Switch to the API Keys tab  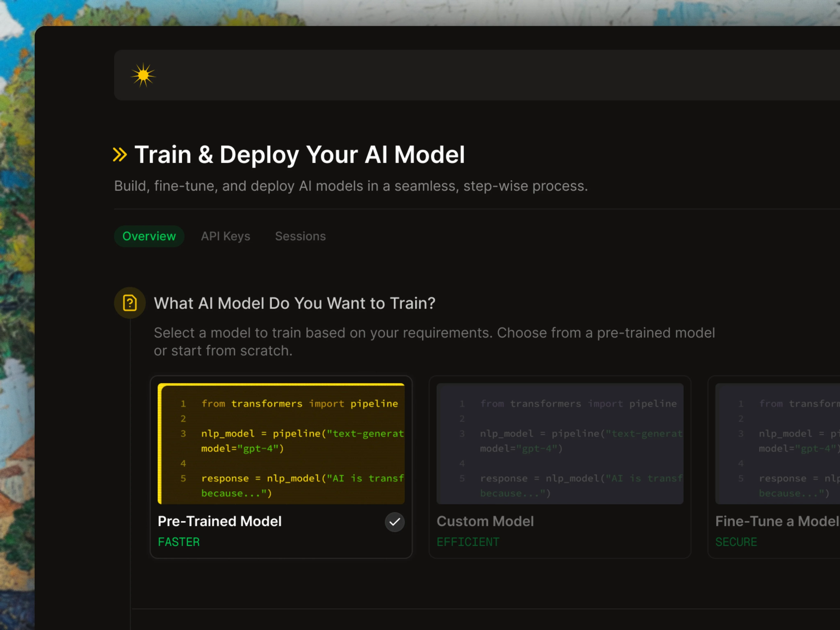[226, 236]
